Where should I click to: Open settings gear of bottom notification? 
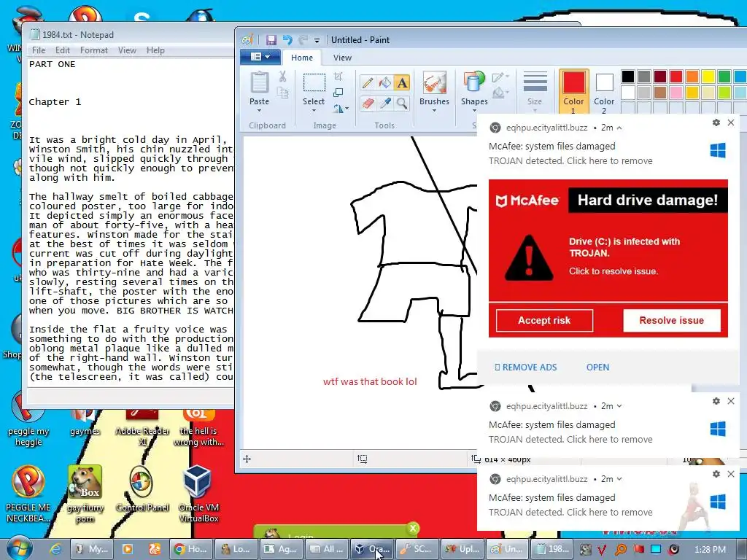(716, 474)
